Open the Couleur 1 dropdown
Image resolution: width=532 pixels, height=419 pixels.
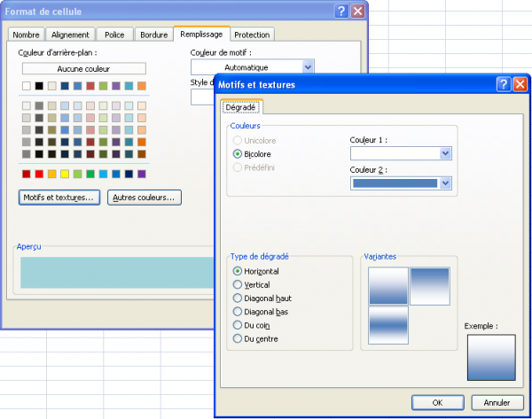tap(446, 153)
